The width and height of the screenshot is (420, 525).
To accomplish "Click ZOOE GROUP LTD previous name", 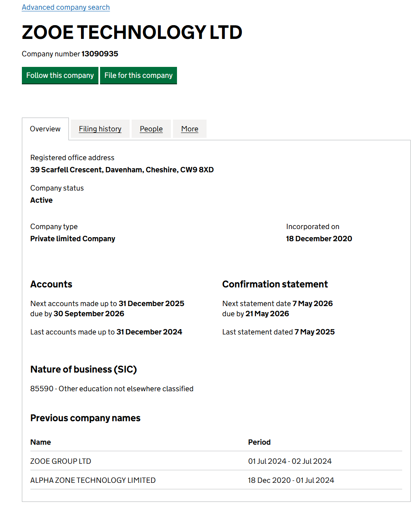I will click(x=61, y=461).
